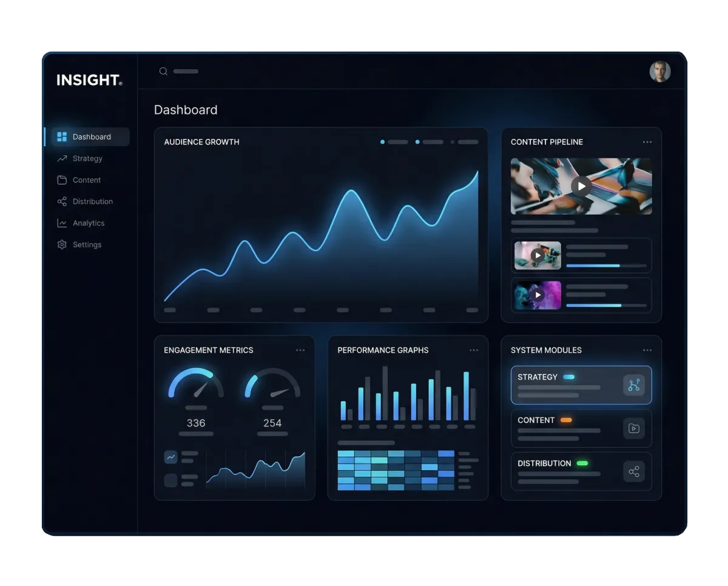
Task: Click the Audience Growth line chart
Action: pos(321,237)
